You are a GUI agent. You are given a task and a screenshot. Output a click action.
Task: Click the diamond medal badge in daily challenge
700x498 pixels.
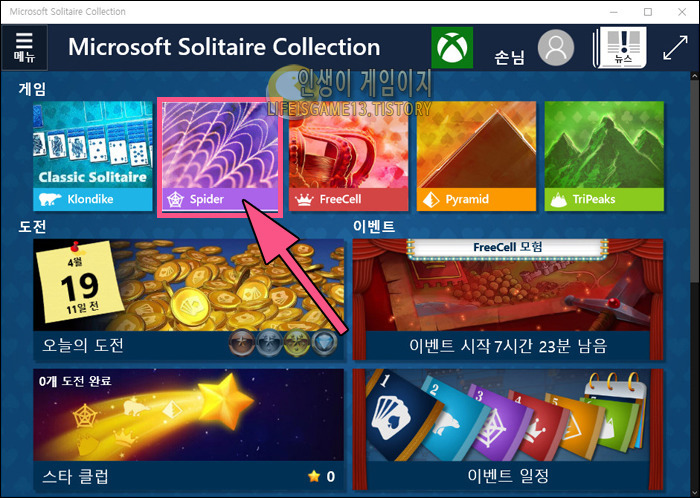coord(324,344)
